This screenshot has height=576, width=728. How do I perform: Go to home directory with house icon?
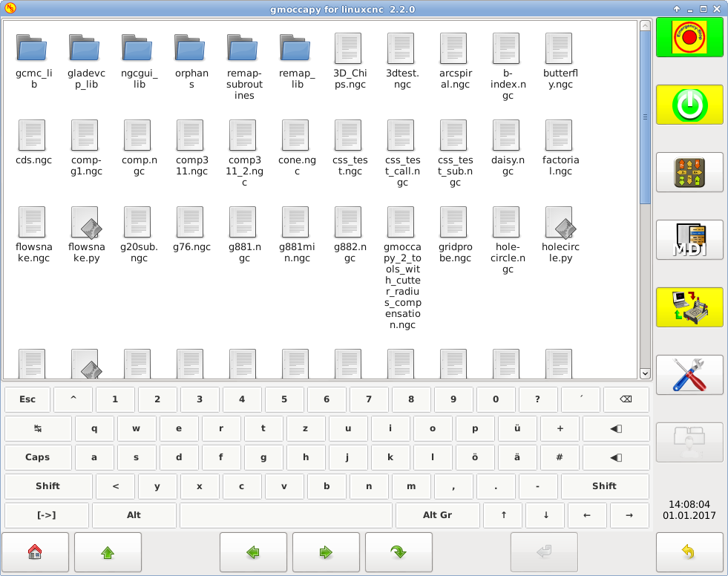(36, 552)
